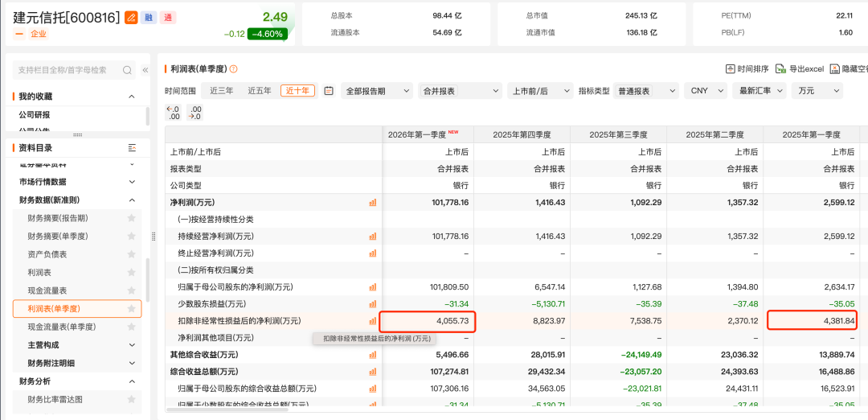Select 近三年 time range
This screenshot has height=420, width=868.
222,90
